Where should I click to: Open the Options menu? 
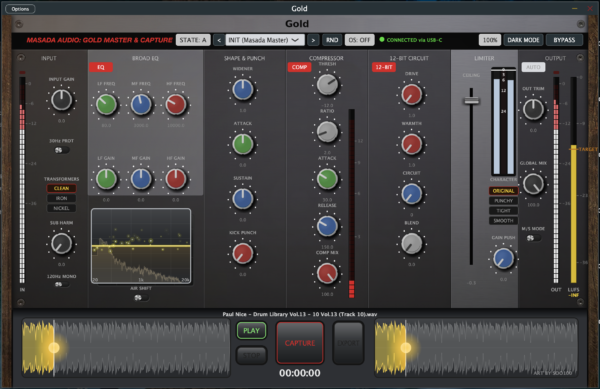point(20,8)
